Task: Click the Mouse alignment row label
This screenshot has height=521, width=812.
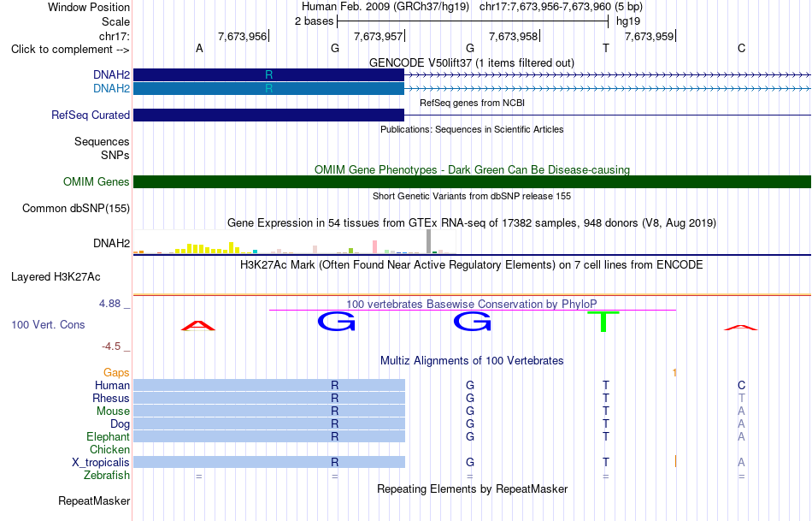Action: [113, 411]
